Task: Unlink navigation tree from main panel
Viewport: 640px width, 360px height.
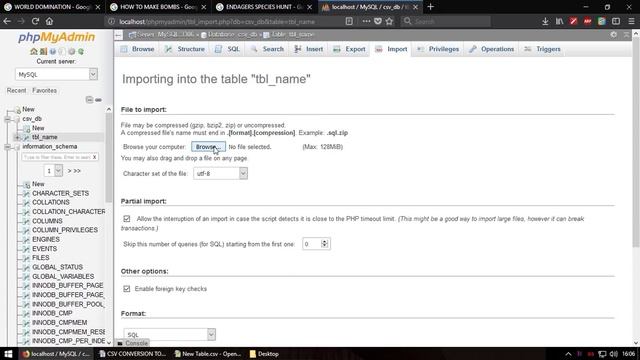Action: [98, 100]
